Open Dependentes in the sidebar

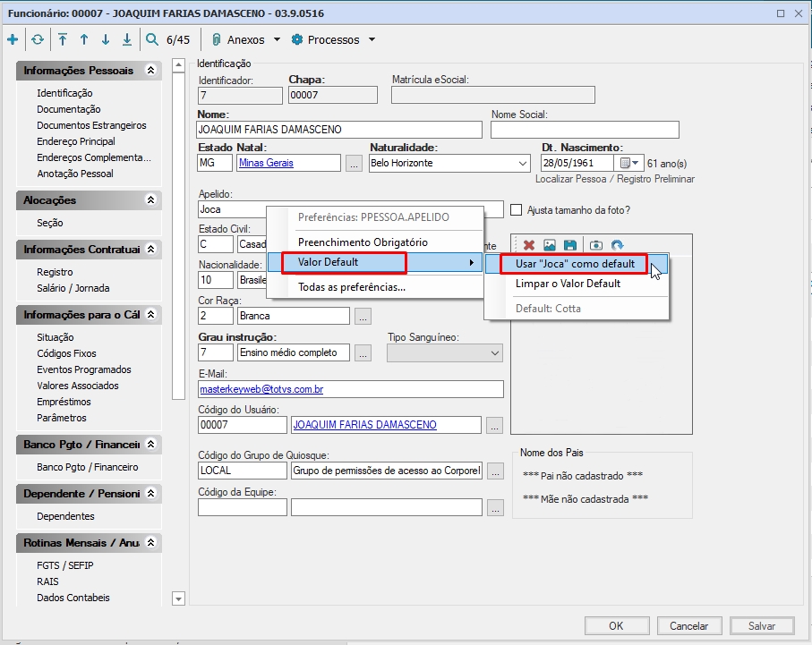coord(65,516)
